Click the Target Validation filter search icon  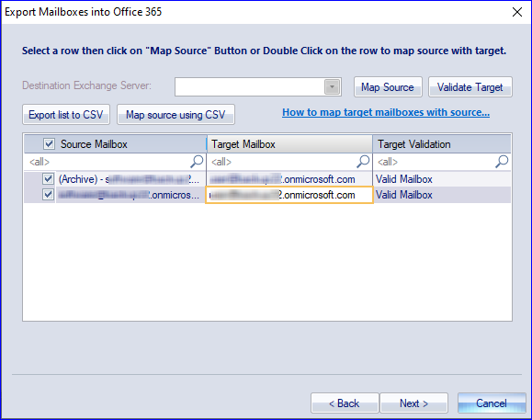502,162
